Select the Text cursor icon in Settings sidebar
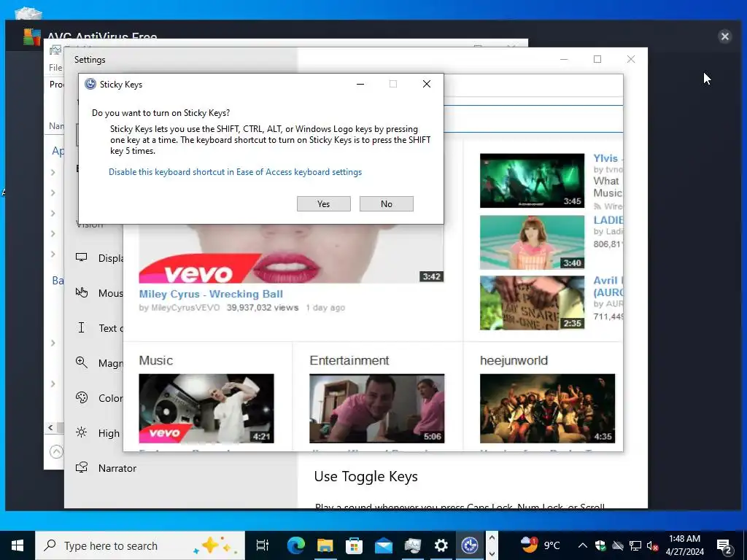Screen dimensions: 747x560 (82, 327)
